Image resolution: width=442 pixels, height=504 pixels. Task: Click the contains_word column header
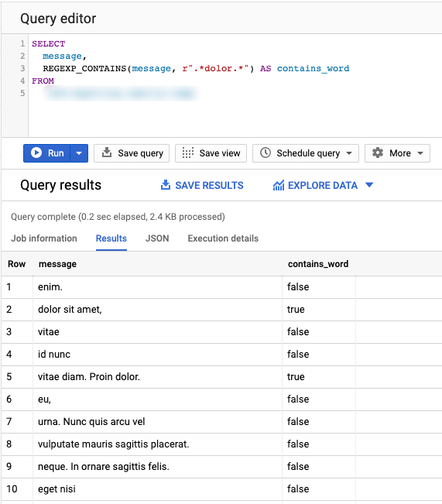coord(318,264)
